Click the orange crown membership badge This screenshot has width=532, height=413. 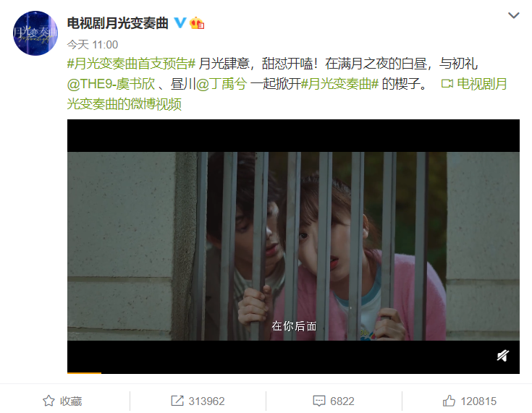pos(197,23)
